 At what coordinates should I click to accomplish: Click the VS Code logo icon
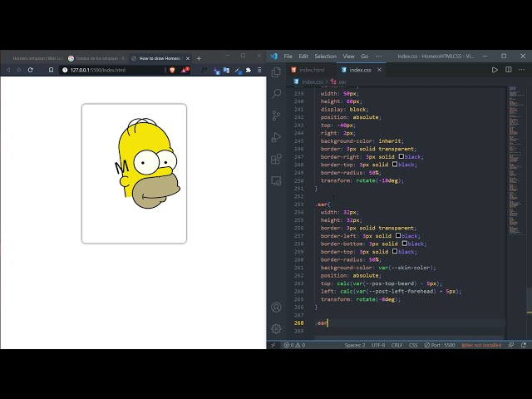click(x=274, y=57)
